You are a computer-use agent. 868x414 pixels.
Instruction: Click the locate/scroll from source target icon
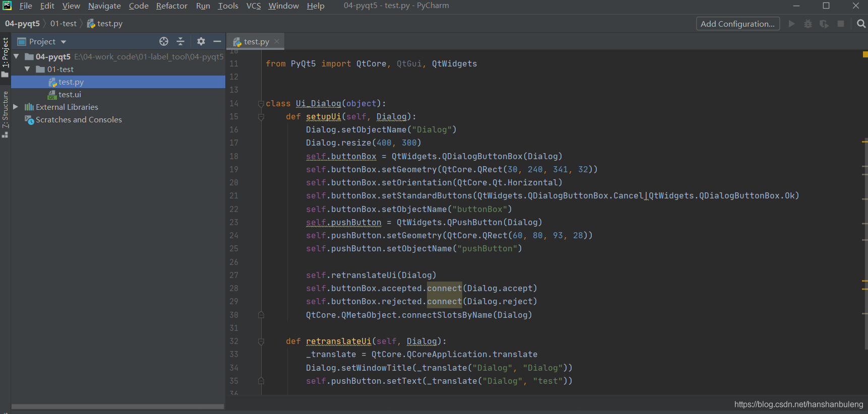pyautogui.click(x=164, y=41)
